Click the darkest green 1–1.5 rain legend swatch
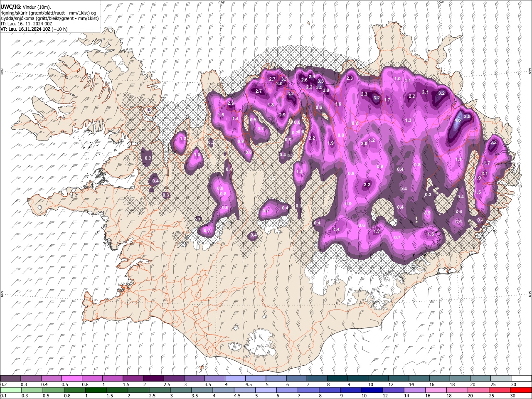Screen dimensions: 532x399 point(96,390)
